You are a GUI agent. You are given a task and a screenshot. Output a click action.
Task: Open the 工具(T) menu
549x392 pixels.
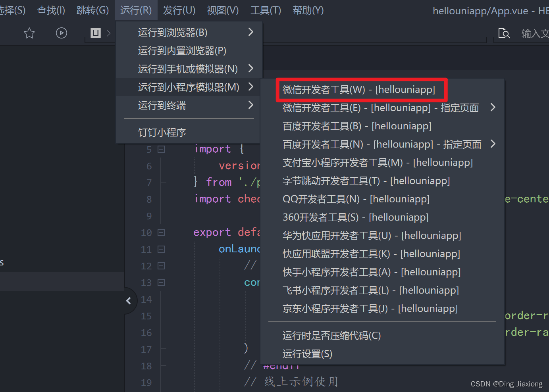pyautogui.click(x=266, y=10)
